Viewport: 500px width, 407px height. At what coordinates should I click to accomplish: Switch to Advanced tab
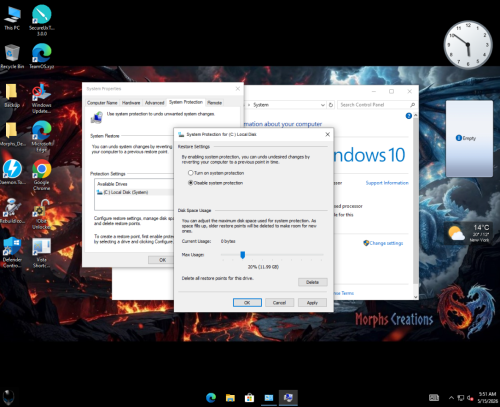click(154, 103)
